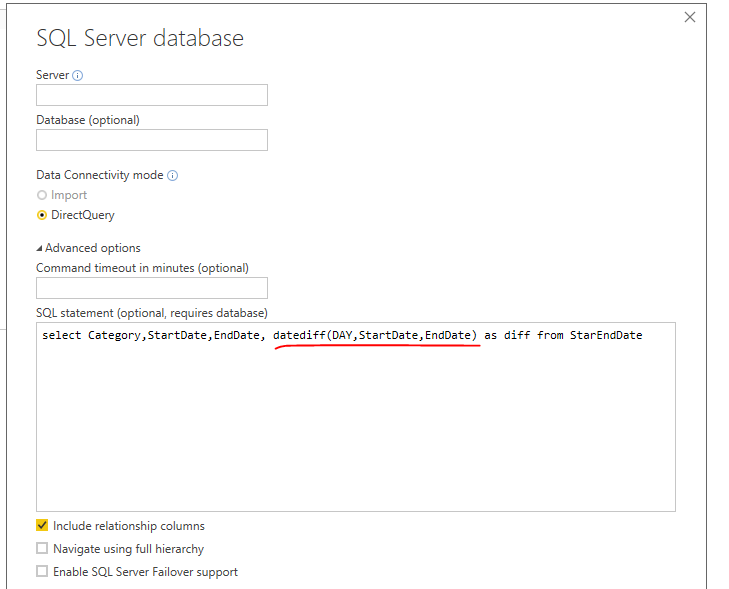
Task: Collapse the Advanced options section
Action: (x=40, y=249)
